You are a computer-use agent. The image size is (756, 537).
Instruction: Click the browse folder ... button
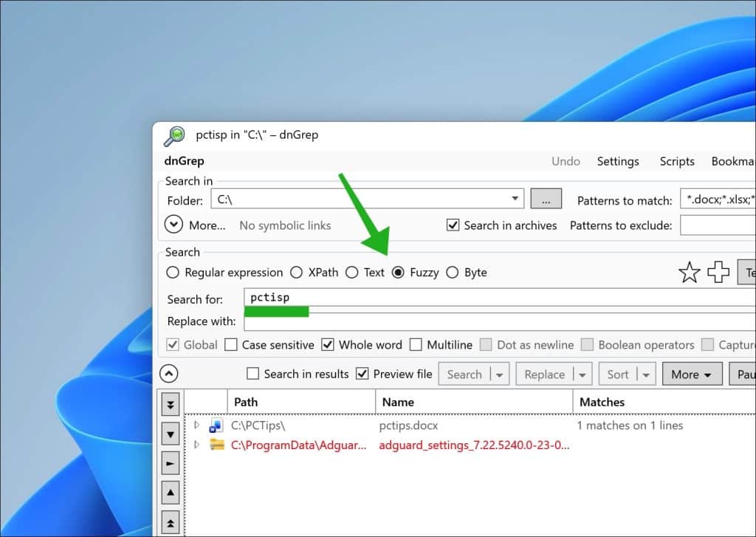point(546,199)
